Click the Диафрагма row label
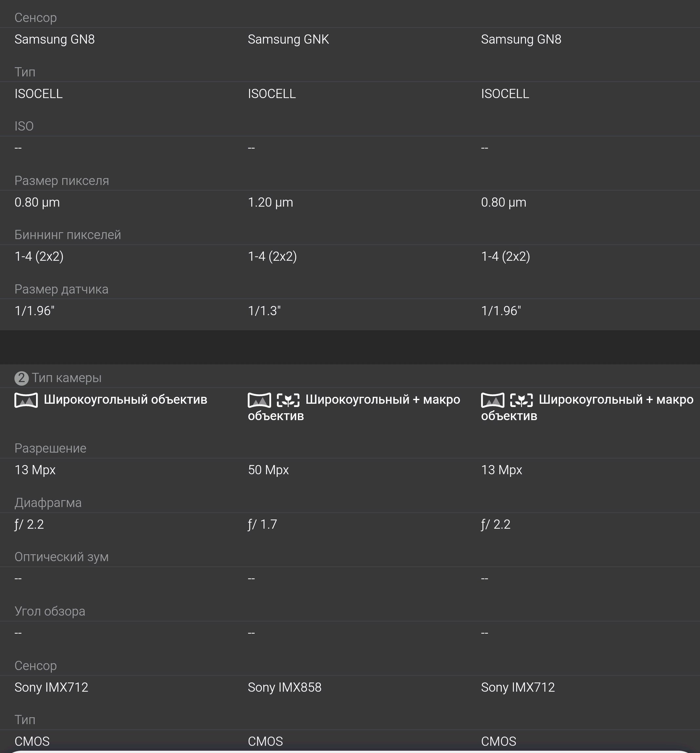The height and width of the screenshot is (753, 700). click(48, 503)
